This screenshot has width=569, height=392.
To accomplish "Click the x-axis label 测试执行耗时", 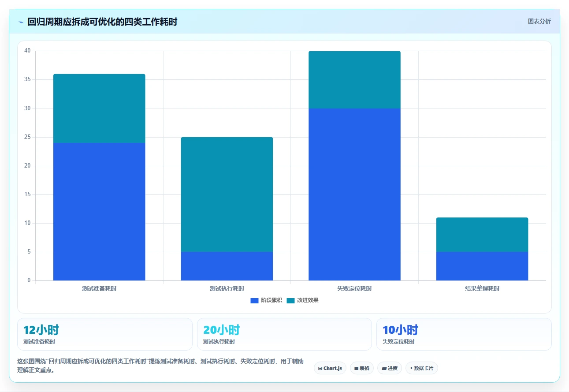I will point(227,288).
